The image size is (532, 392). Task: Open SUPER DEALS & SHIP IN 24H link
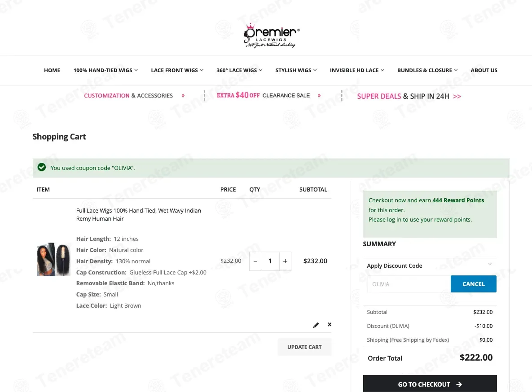[403, 96]
